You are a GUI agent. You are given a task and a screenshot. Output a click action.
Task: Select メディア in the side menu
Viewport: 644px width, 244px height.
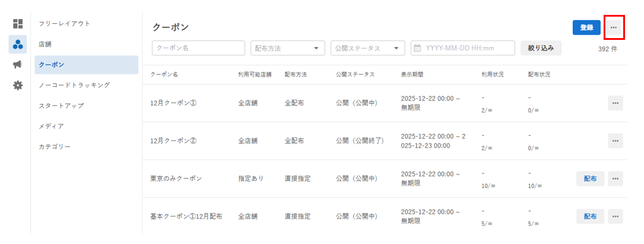86,126
